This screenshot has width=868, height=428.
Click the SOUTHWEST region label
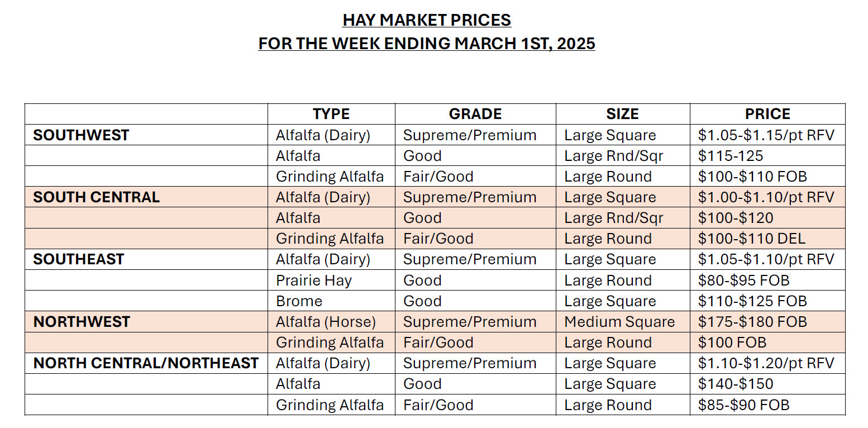(x=81, y=135)
